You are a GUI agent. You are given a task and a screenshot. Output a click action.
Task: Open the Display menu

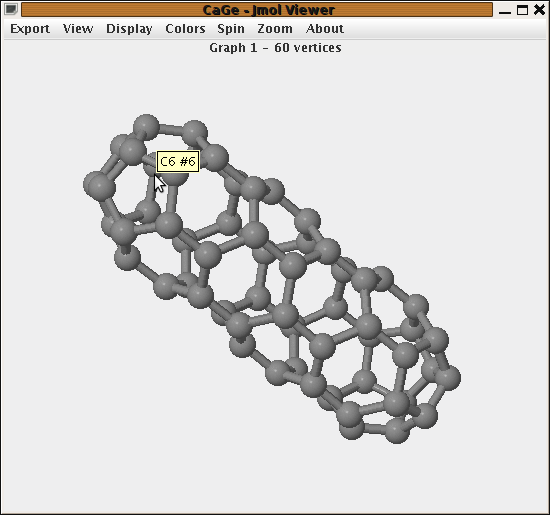pyautogui.click(x=129, y=29)
